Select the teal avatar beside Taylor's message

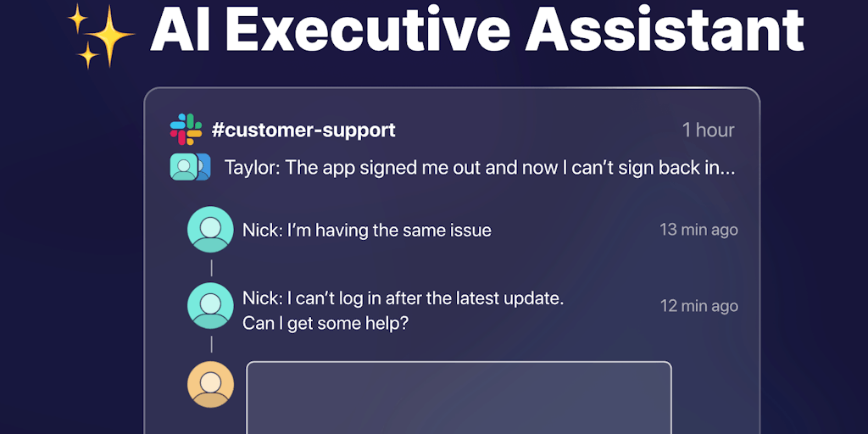pyautogui.click(x=182, y=167)
